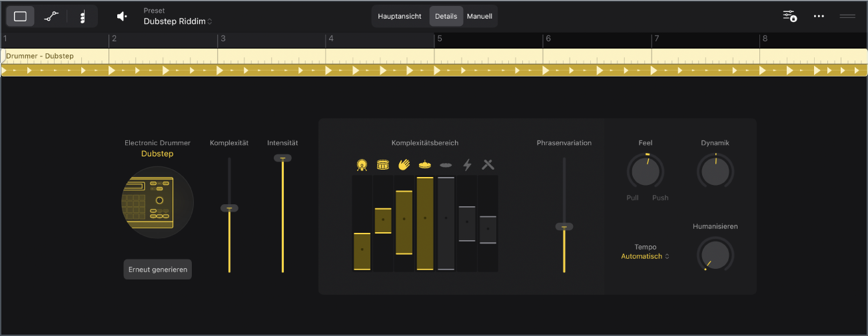Click the Komplexität slider handle
The width and height of the screenshot is (868, 336).
pyautogui.click(x=229, y=208)
